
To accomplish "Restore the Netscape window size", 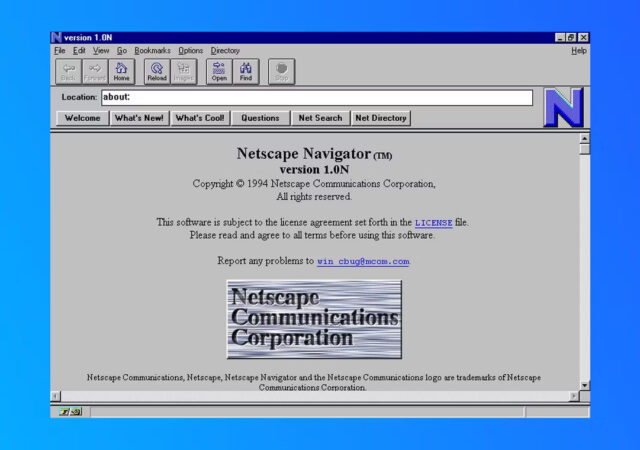I will [x=571, y=38].
